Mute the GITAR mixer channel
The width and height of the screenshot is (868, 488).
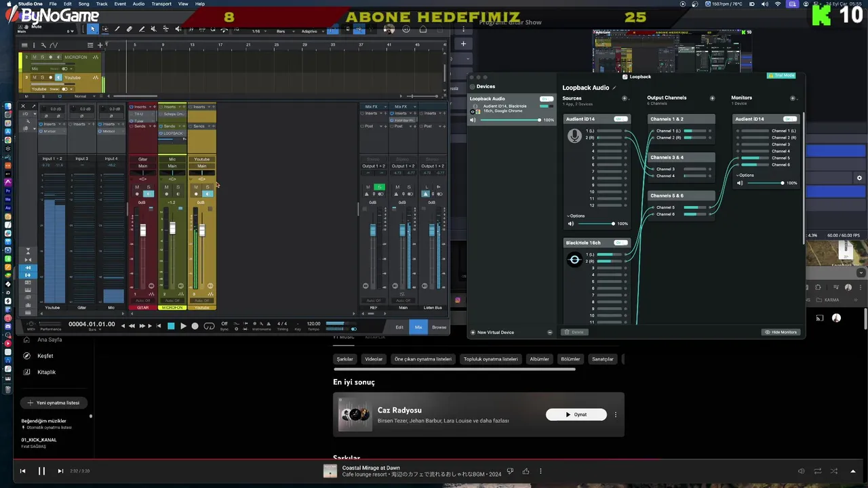point(137,187)
